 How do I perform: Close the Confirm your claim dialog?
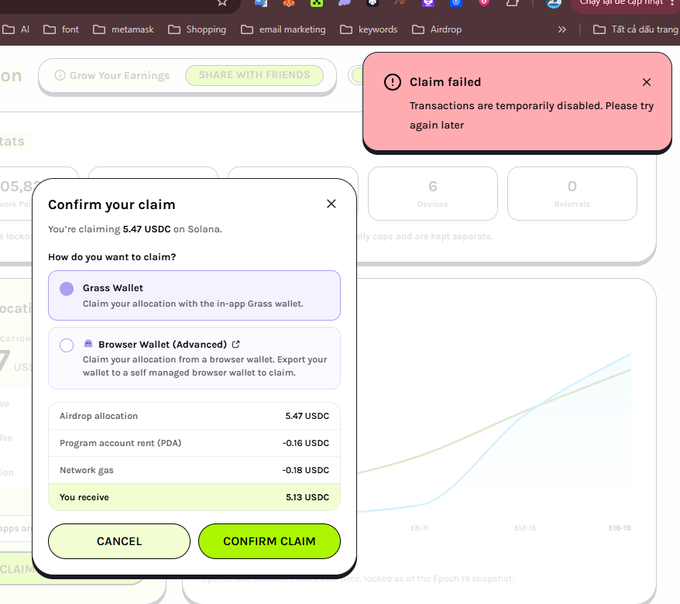pos(331,204)
